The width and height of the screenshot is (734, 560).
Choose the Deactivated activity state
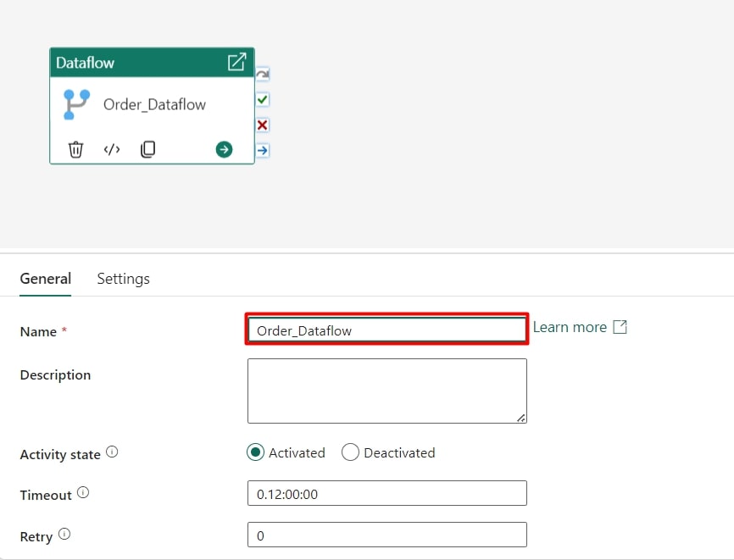pos(350,452)
